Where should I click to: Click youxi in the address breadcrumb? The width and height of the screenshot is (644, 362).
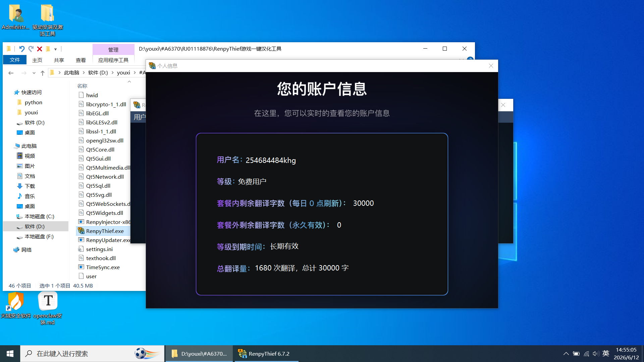click(123, 73)
